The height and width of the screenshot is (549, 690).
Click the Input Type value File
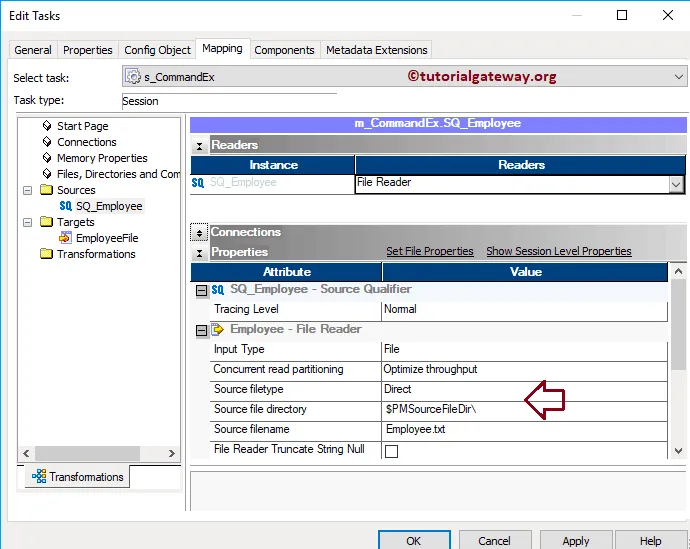(x=524, y=349)
